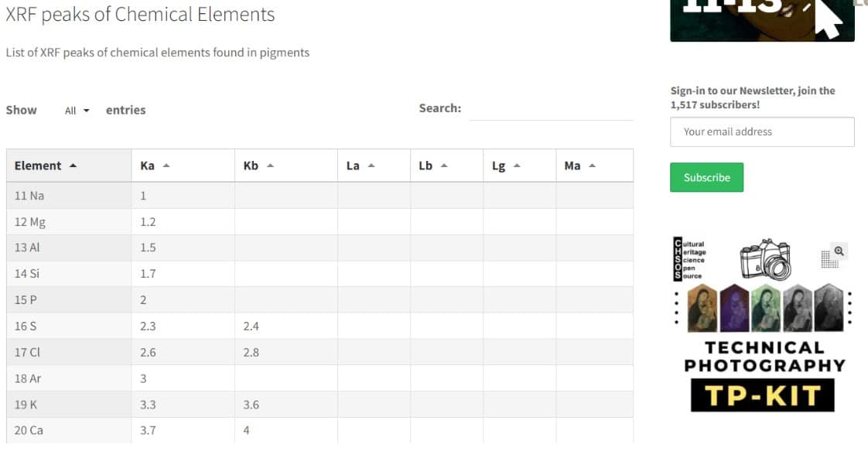This screenshot has width=868, height=458.
Task: Click the table Search input field
Action: [552, 109]
